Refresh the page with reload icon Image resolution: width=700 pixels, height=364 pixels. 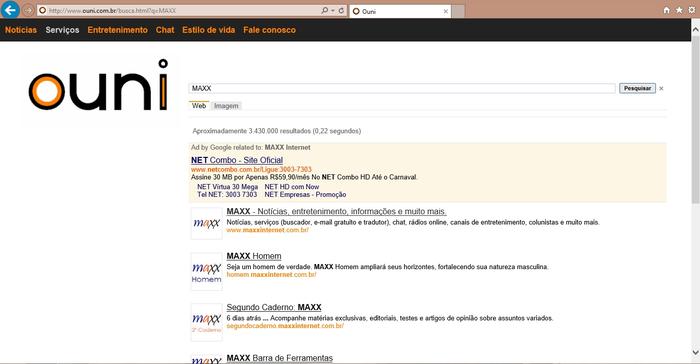[x=342, y=10]
